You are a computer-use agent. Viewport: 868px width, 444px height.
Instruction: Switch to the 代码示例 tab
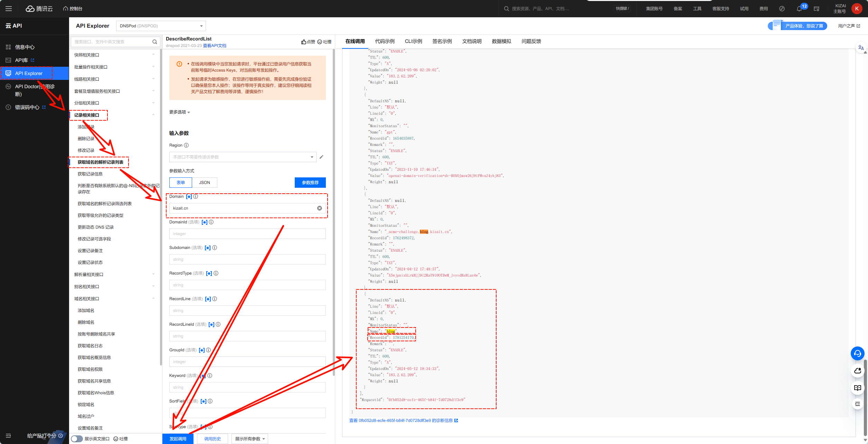coord(385,41)
